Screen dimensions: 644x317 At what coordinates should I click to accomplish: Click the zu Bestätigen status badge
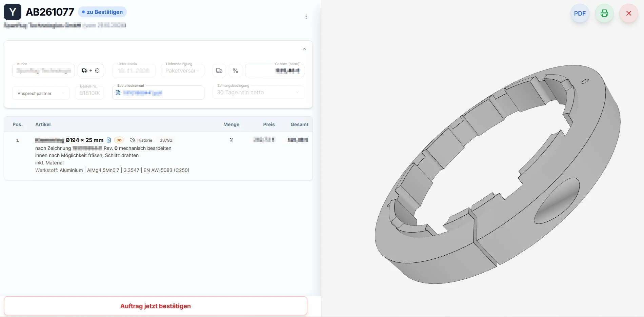[x=102, y=12]
